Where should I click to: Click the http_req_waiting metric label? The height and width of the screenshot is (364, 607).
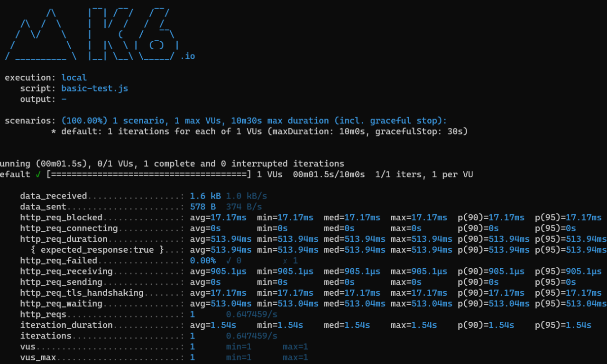[61, 304]
